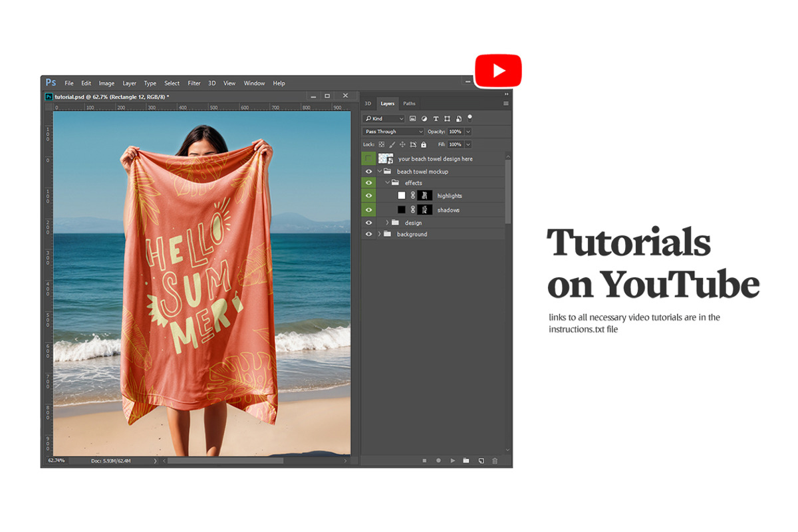This screenshot has width=798, height=532.
Task: Create a new group with folder icon
Action: click(466, 460)
